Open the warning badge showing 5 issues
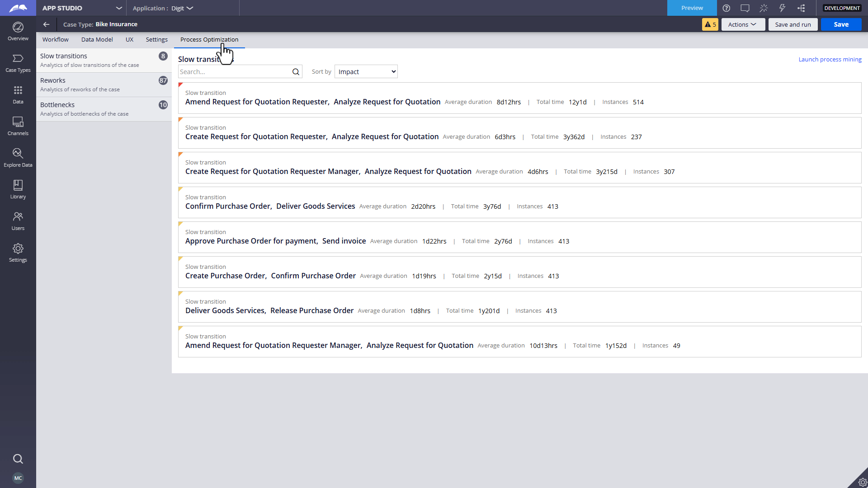 (x=710, y=24)
